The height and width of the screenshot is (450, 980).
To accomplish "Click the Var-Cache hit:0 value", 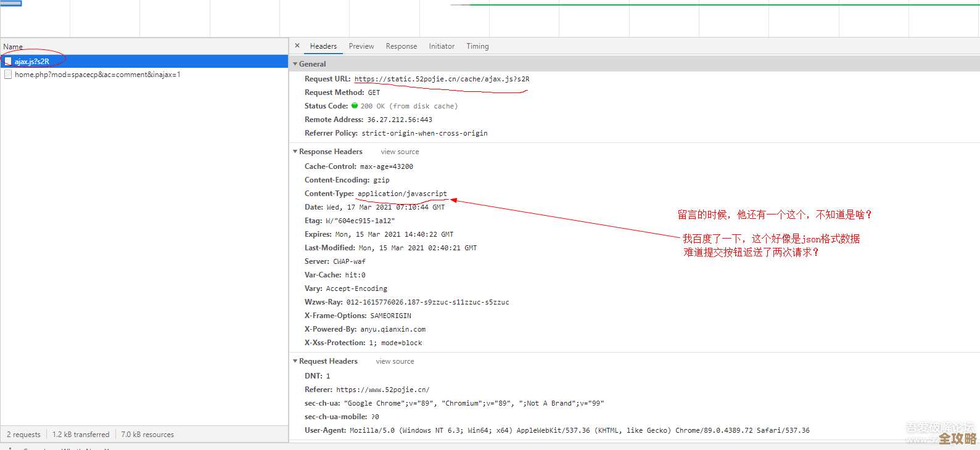I will click(355, 275).
